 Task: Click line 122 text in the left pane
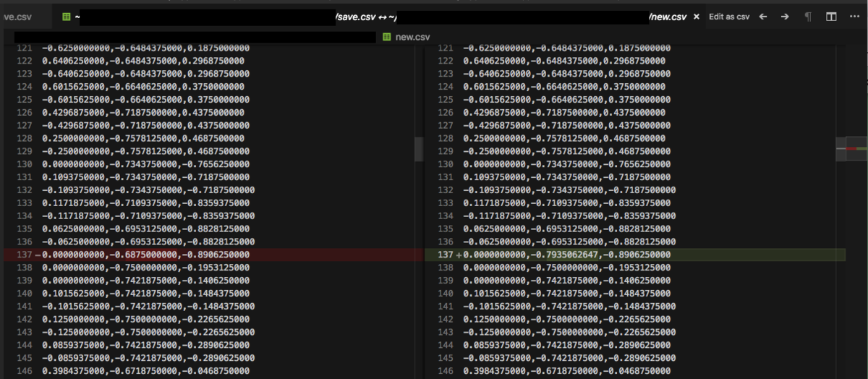(143, 61)
